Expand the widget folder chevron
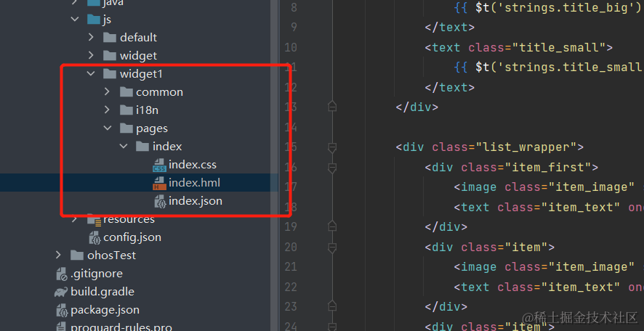Viewport: 644px width, 331px height. click(x=91, y=55)
